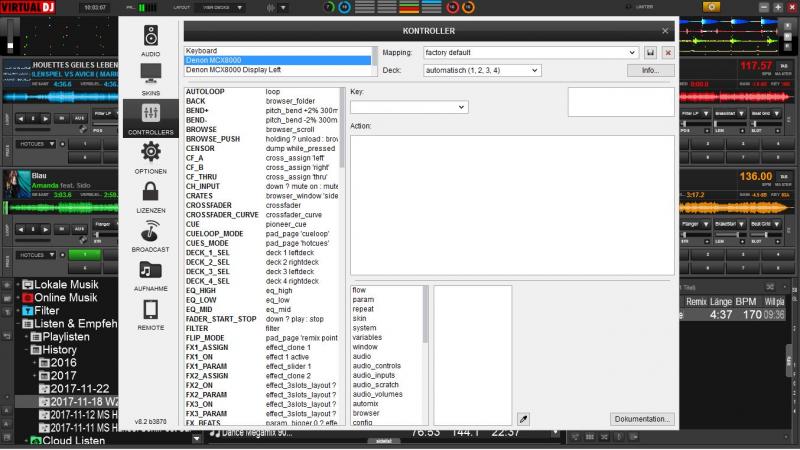Open the Optionen gear section

(151, 158)
